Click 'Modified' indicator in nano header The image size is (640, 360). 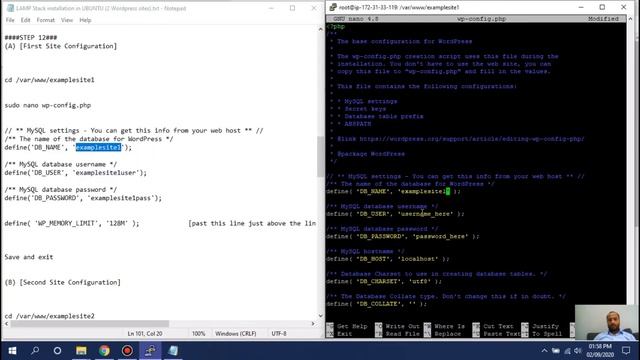(x=603, y=19)
